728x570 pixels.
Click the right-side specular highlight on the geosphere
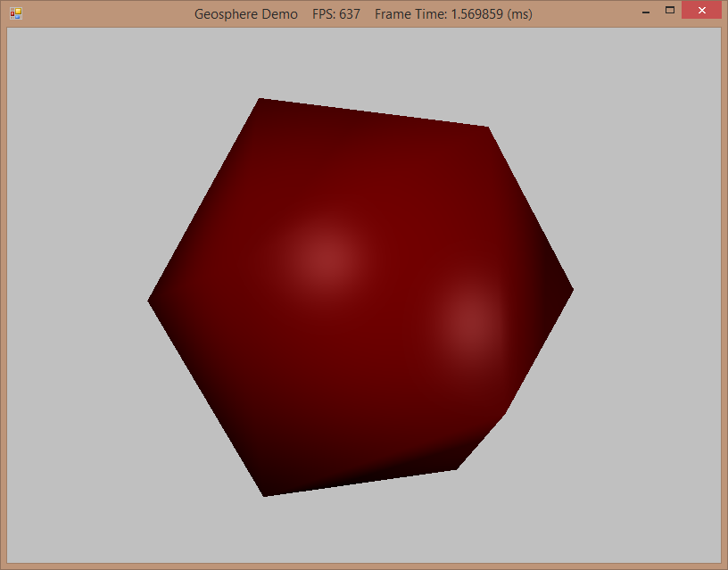[468, 321]
